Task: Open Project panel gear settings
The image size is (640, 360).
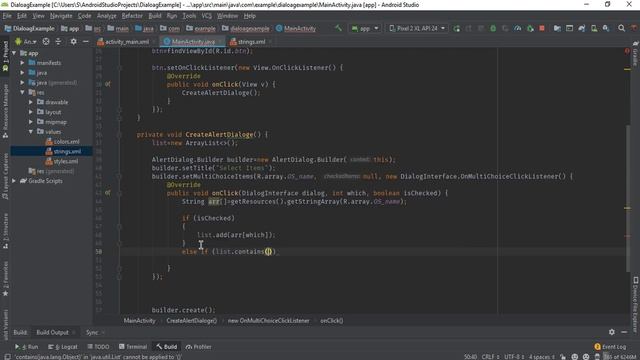Action: point(73,42)
